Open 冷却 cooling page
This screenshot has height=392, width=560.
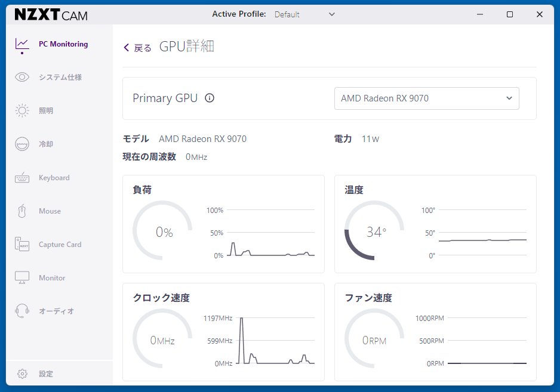click(46, 144)
